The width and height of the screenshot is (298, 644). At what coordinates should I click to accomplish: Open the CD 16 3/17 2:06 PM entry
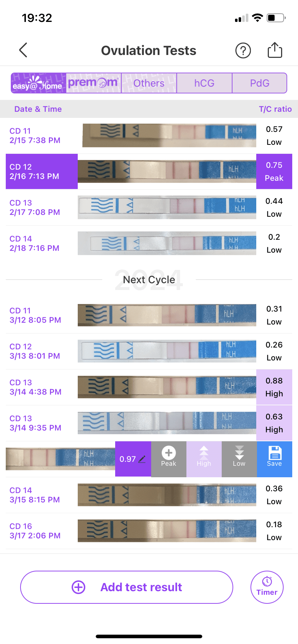point(35,531)
